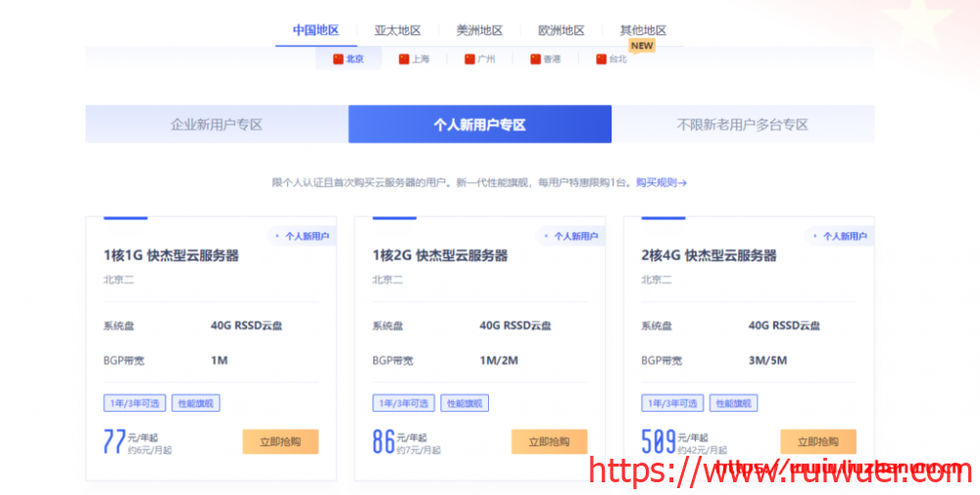Click the NEW badge above 台北

[642, 45]
